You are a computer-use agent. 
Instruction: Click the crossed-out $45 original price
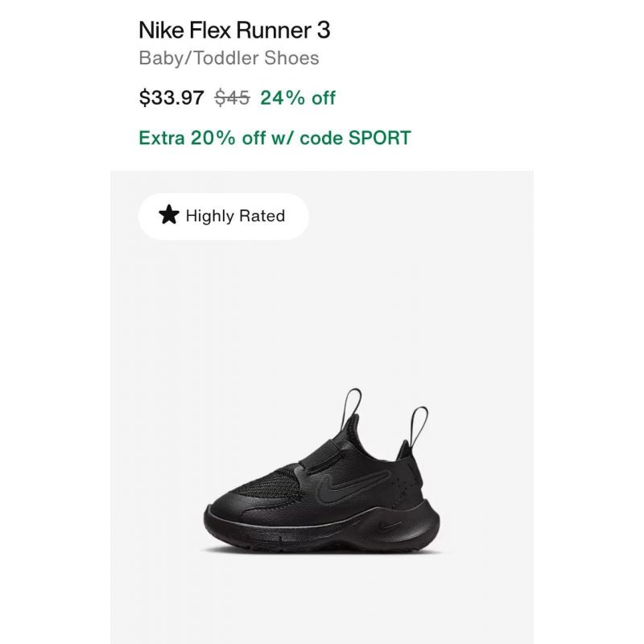pyautogui.click(x=232, y=97)
